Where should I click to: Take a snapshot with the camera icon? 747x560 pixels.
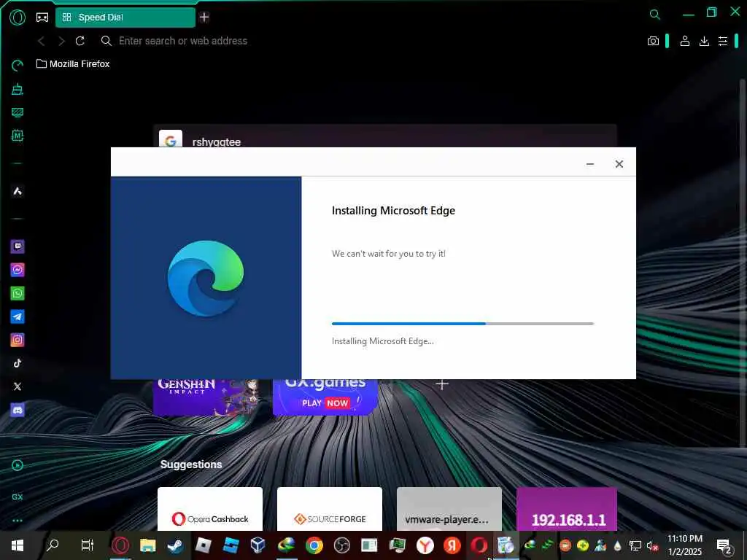point(653,41)
